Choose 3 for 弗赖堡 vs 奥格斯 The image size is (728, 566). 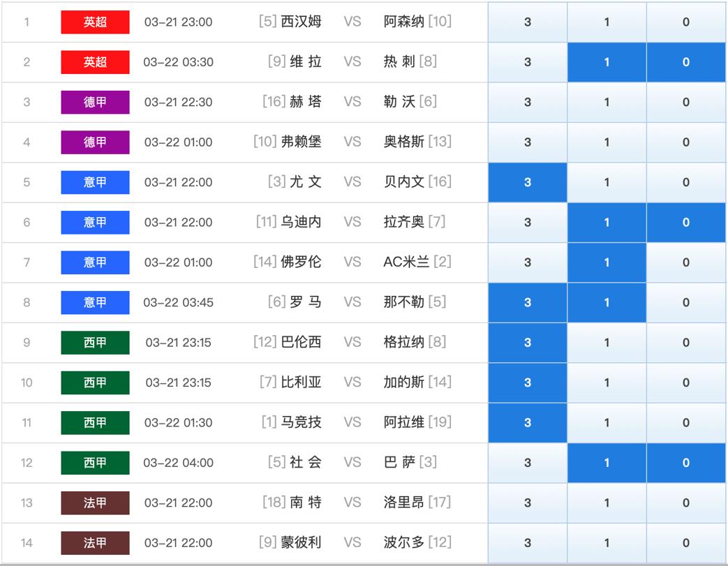(528, 142)
